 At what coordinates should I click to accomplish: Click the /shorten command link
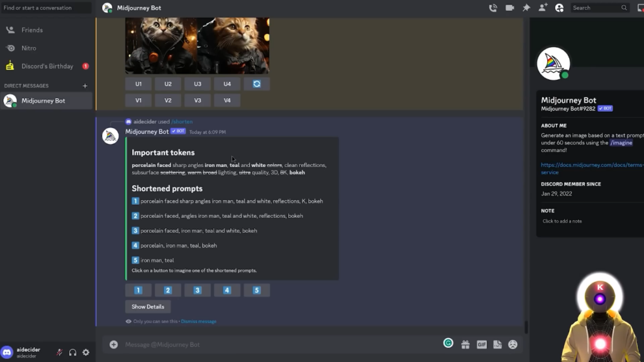[182, 121]
